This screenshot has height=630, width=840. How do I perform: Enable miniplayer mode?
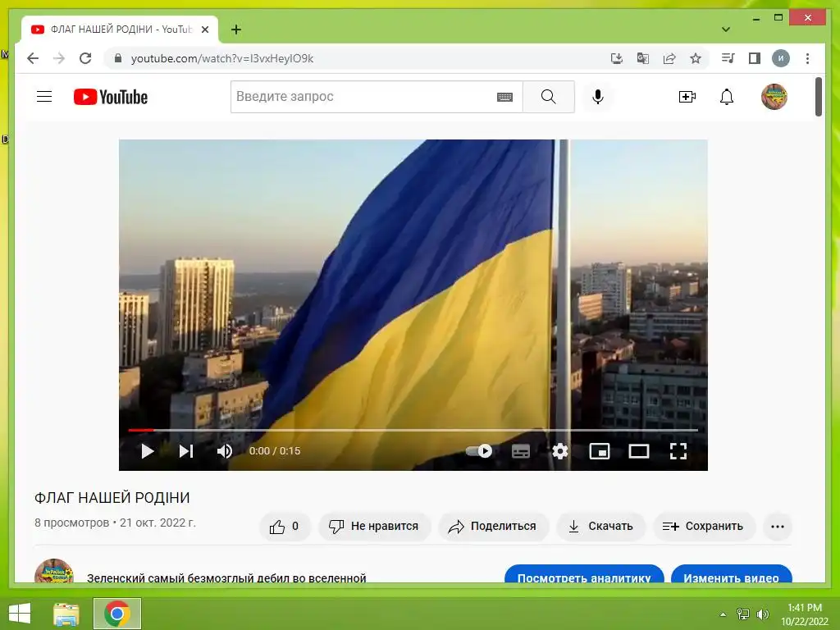click(x=600, y=451)
